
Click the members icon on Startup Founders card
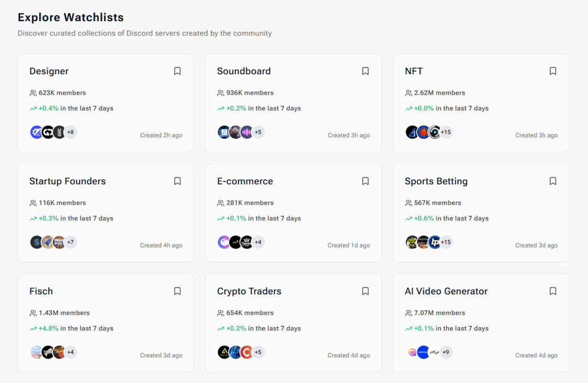(33, 202)
